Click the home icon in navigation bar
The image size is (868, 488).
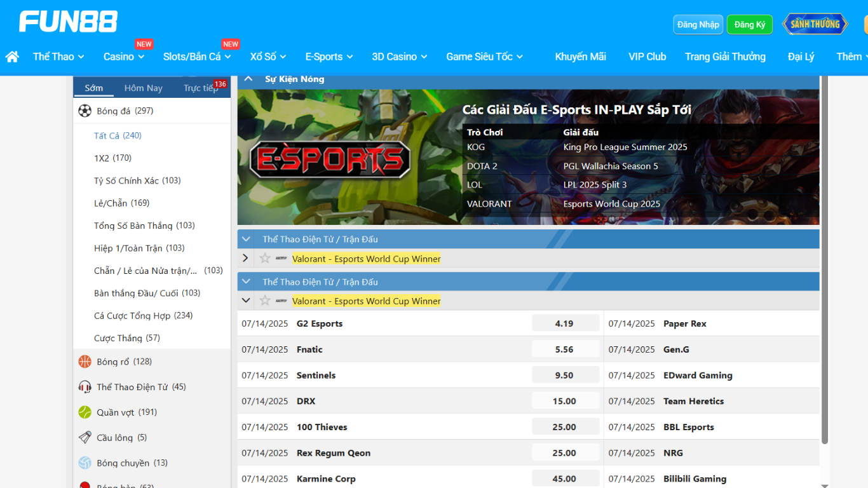click(x=12, y=57)
